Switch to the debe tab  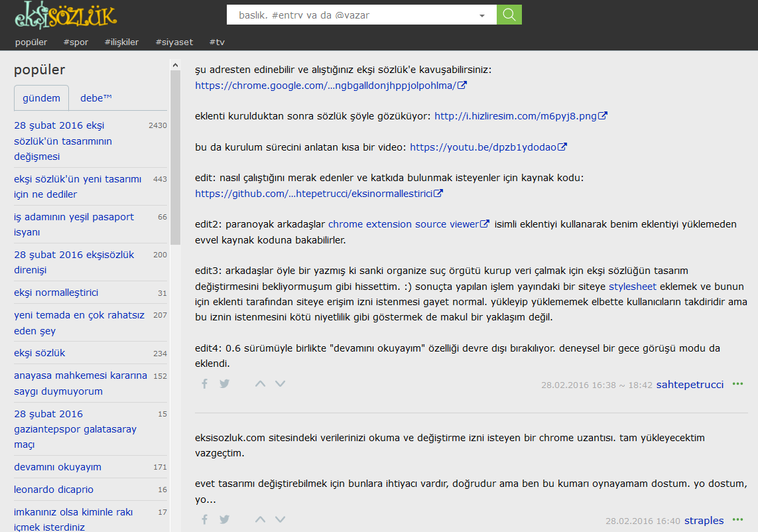pos(96,98)
